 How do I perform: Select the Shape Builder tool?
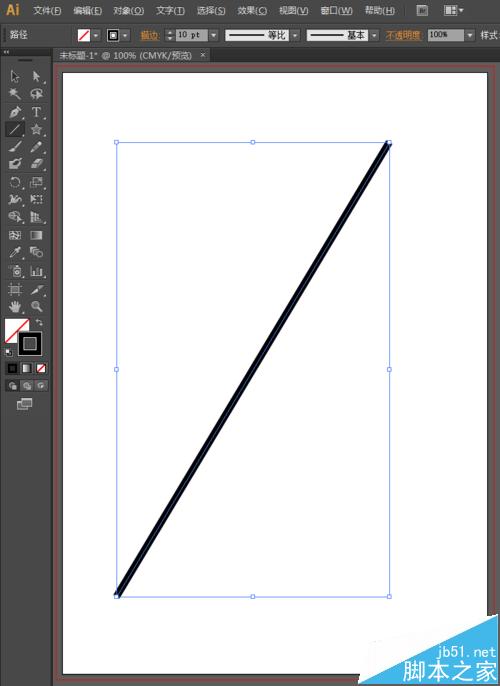15,217
